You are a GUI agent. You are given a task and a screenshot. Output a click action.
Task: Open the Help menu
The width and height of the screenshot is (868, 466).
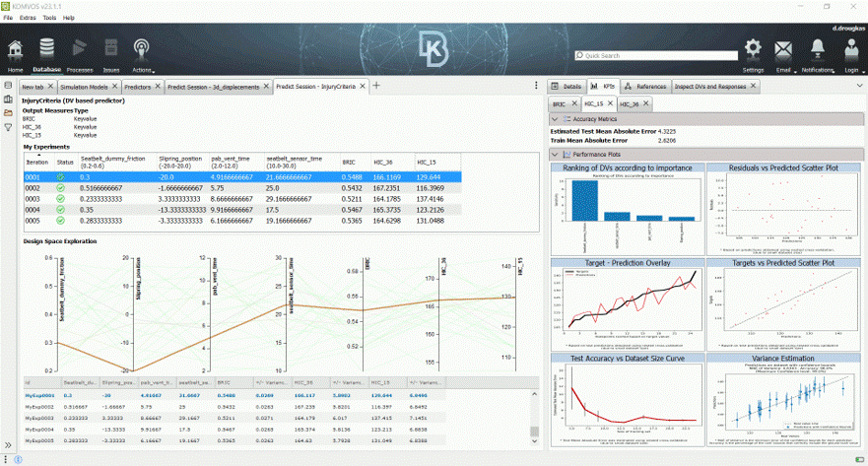click(x=69, y=18)
